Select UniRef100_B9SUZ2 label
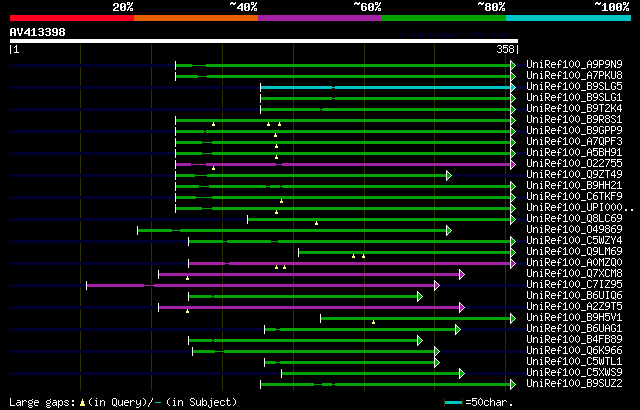This screenshot has height=410, width=640. (574, 384)
